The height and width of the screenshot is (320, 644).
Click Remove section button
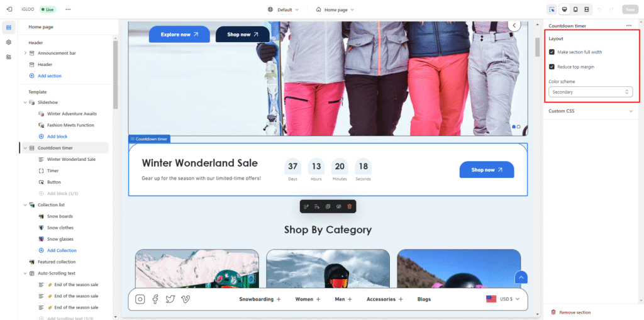coord(571,312)
